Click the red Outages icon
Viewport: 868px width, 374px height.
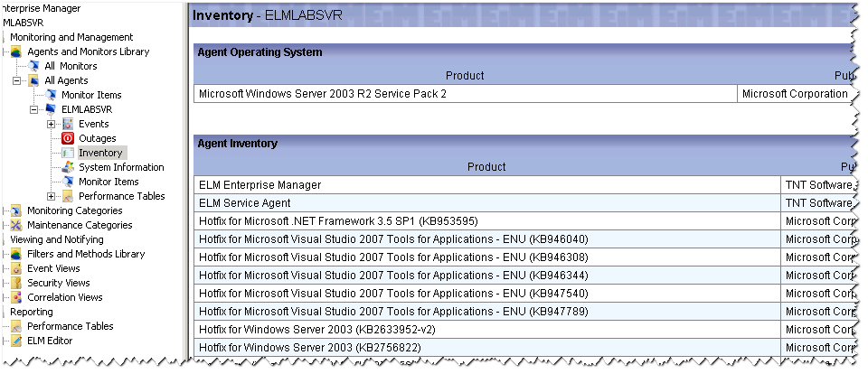[x=68, y=138]
